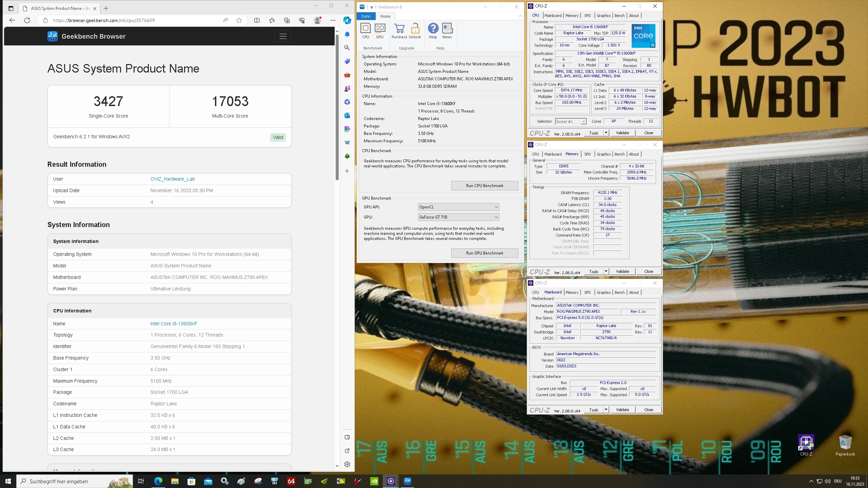
Task: Click the Unlock padlock icon
Action: pos(415,31)
